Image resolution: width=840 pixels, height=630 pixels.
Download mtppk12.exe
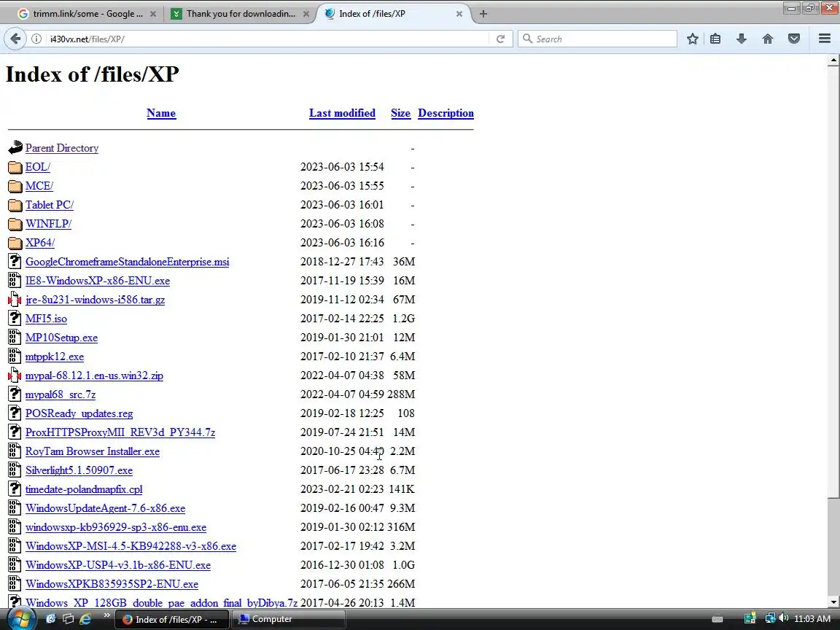tap(55, 357)
